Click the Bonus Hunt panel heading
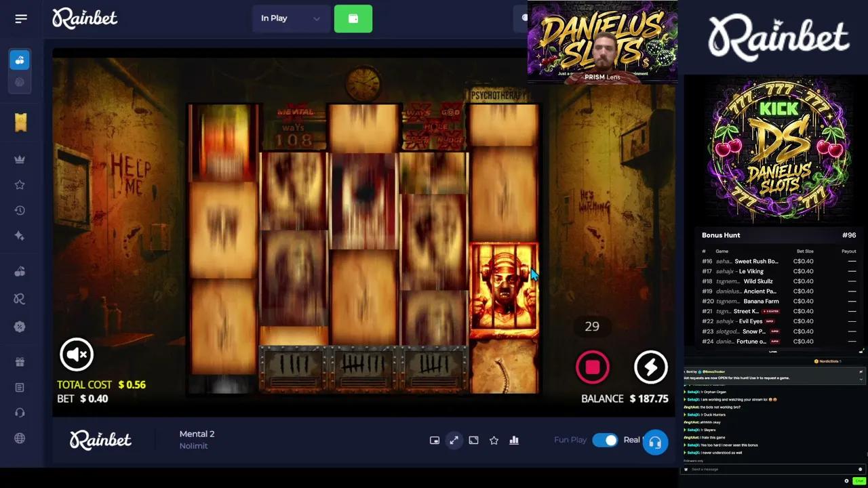Screen dimensions: 868x488 (x=721, y=235)
